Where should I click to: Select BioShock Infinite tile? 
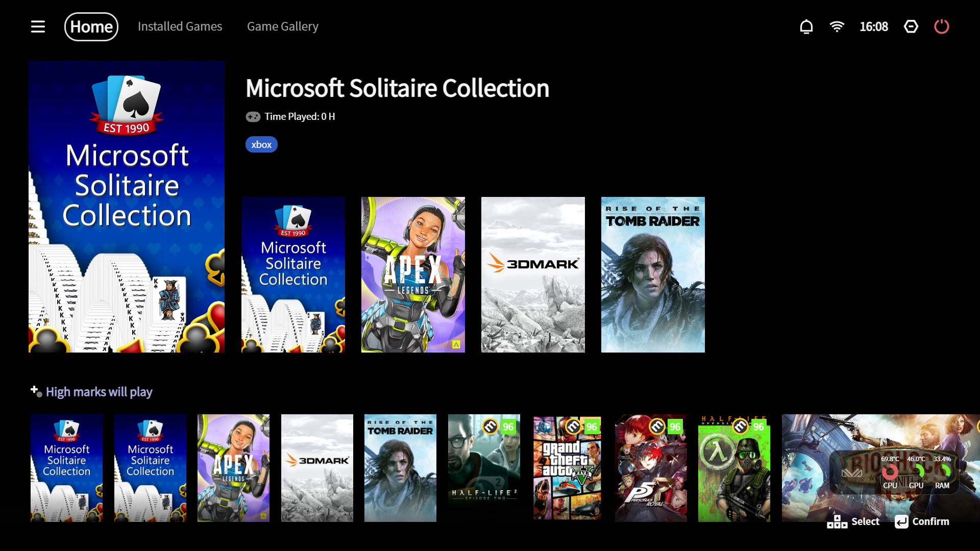pyautogui.click(x=880, y=468)
